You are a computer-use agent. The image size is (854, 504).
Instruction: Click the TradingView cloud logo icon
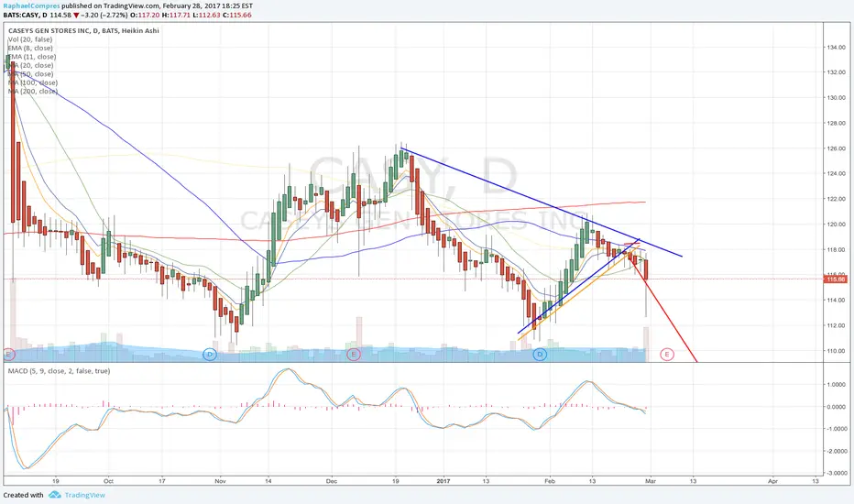(54, 495)
